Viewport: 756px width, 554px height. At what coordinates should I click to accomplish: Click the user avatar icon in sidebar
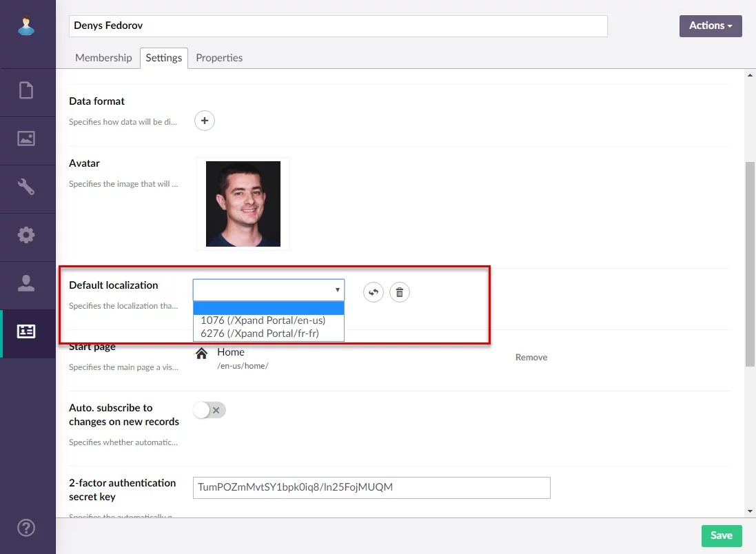(x=26, y=26)
